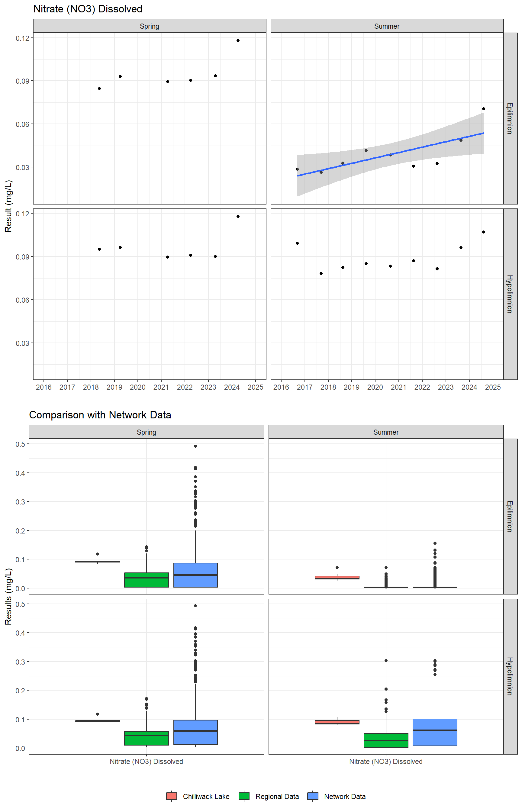Click the 2016 point in Summer Hypolimnion scatter

tap(297, 243)
